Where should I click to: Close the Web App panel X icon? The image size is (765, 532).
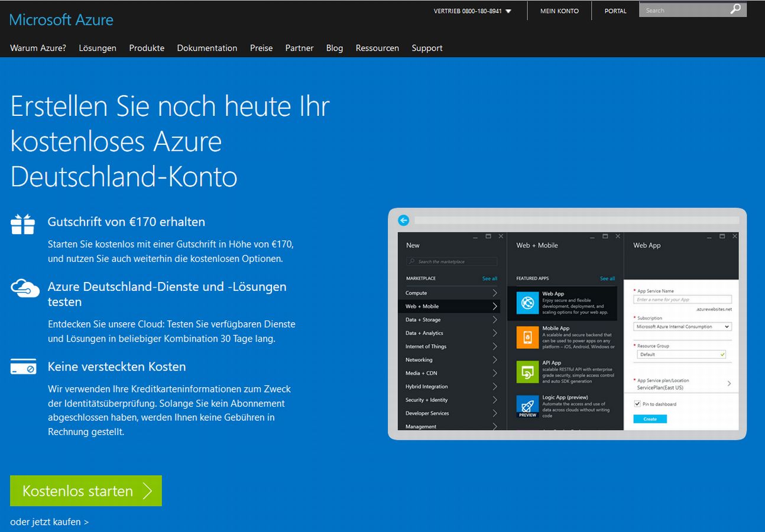[735, 236]
